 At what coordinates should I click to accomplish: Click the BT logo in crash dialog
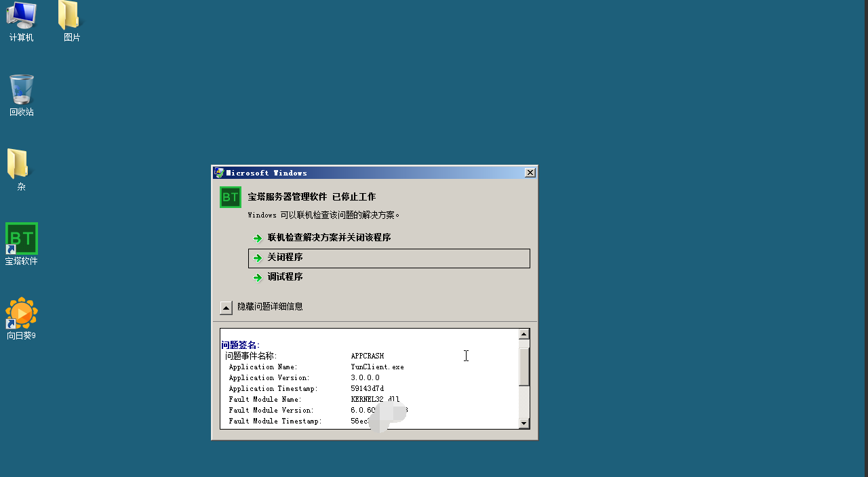(x=231, y=197)
